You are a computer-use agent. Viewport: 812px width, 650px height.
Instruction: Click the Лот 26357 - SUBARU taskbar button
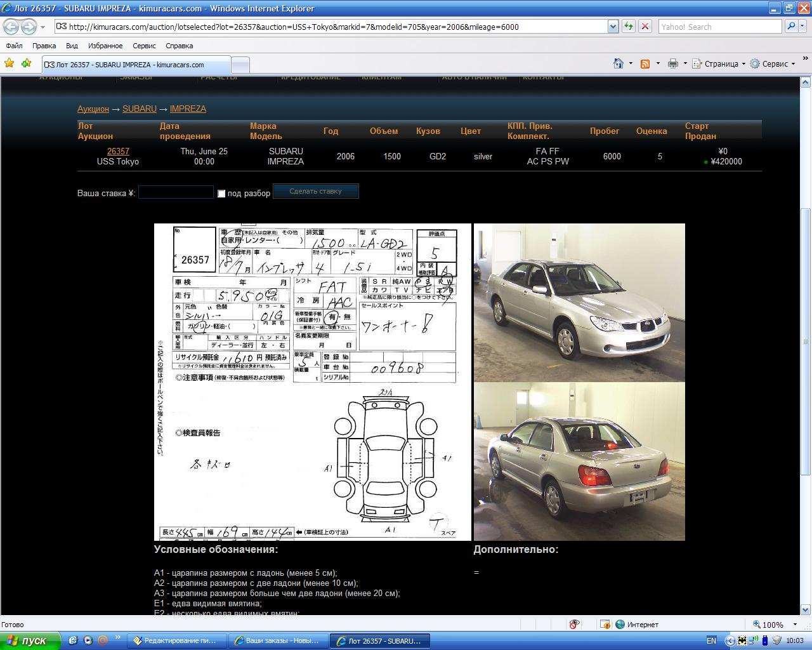click(x=379, y=640)
